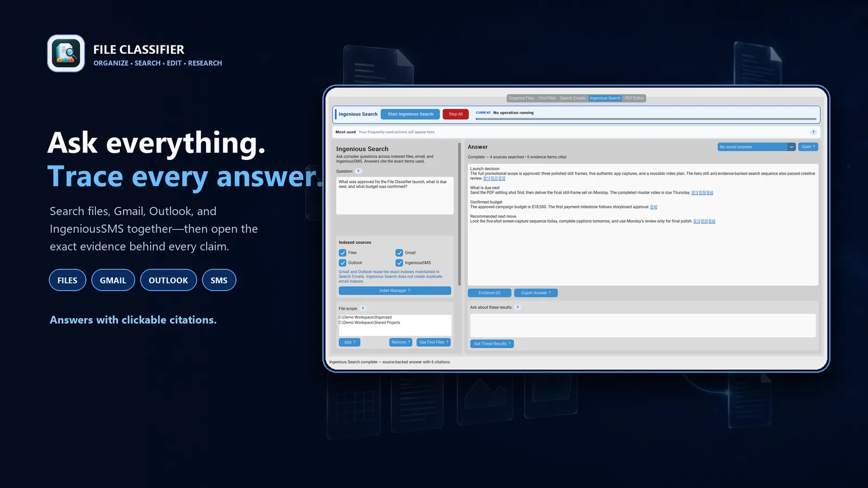Toggle the Files source checkbox
The height and width of the screenshot is (488, 868).
(342, 253)
